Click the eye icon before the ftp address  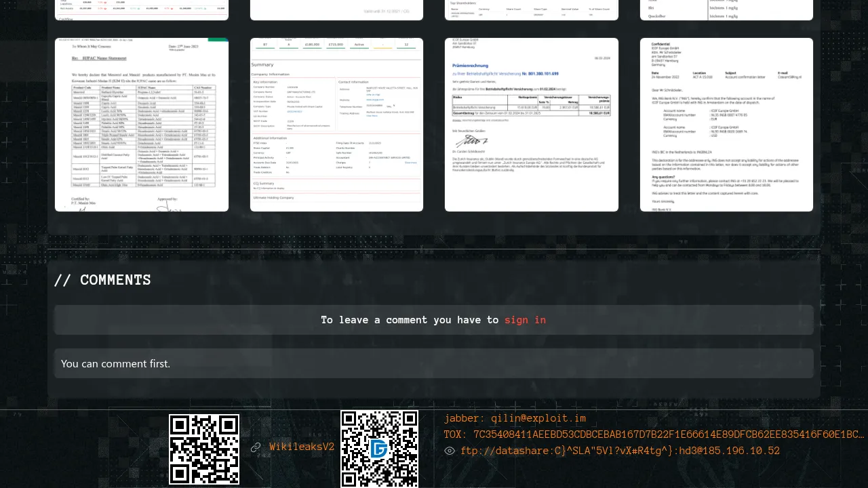point(450,451)
